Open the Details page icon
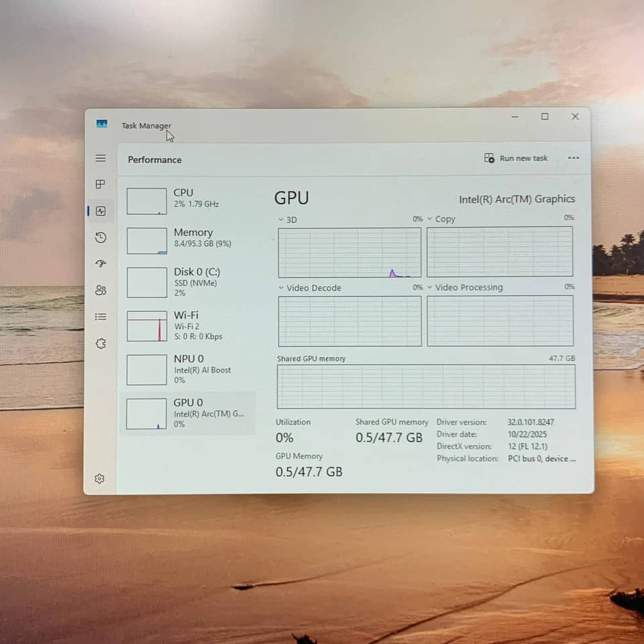644x644 pixels. coord(101,317)
